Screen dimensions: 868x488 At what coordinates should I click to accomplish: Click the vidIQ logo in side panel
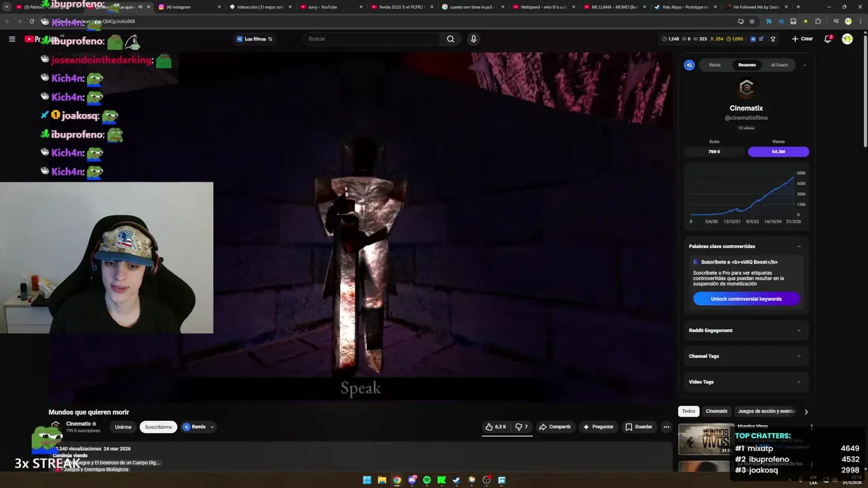click(x=689, y=65)
